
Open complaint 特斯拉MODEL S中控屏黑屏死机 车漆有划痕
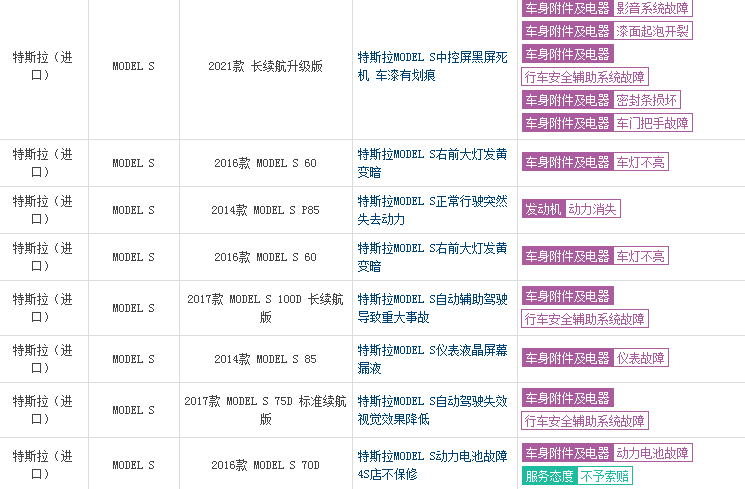pyautogui.click(x=432, y=67)
